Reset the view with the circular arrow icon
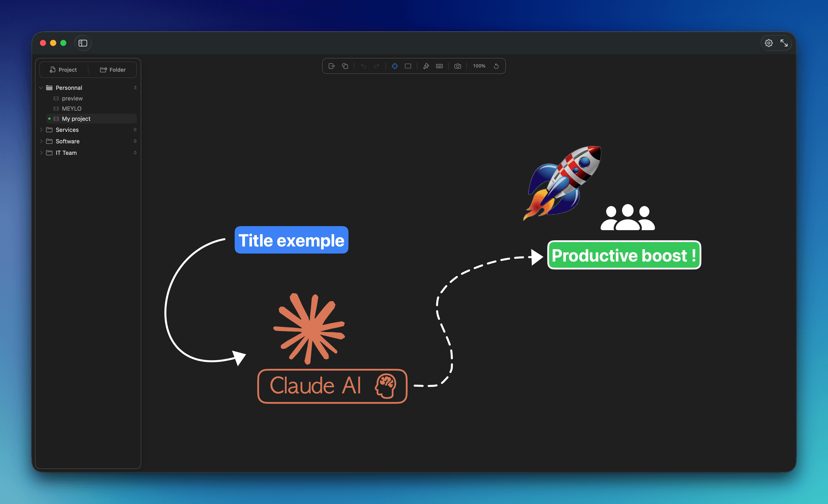This screenshot has width=828, height=504. [496, 66]
